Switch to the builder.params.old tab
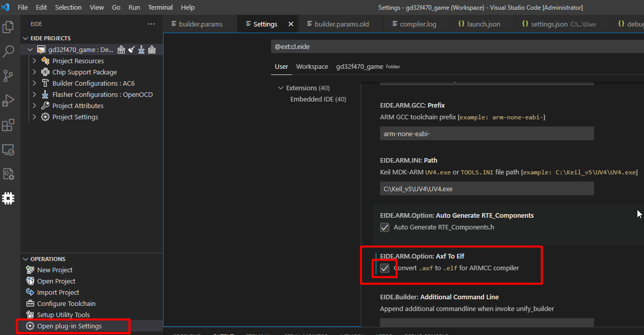644x335 pixels. point(341,24)
